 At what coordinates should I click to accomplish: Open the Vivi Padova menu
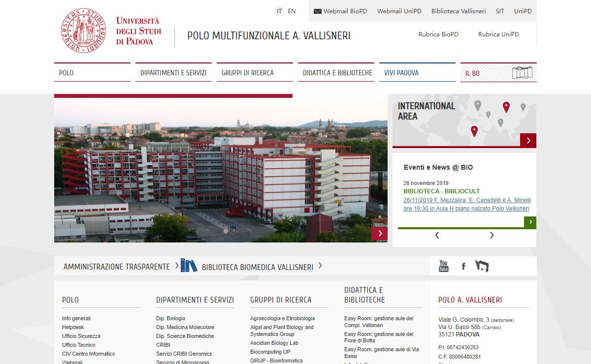point(417,72)
